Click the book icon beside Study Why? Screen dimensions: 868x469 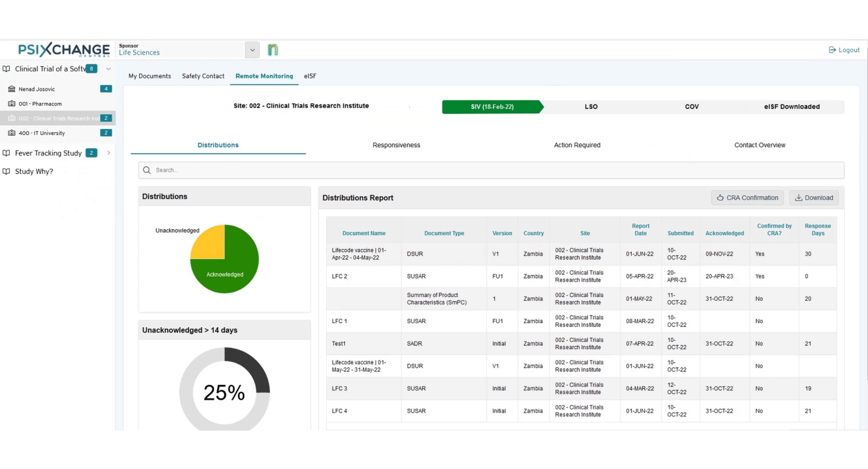pyautogui.click(x=6, y=171)
